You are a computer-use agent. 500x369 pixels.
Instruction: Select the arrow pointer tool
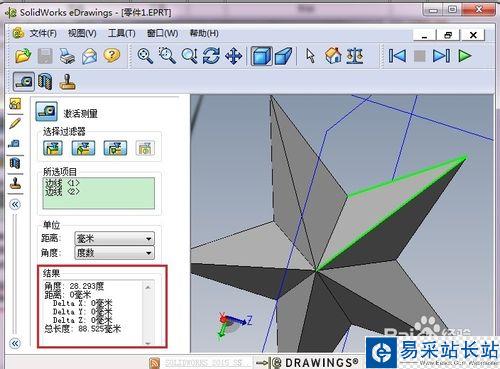pyautogui.click(x=310, y=56)
